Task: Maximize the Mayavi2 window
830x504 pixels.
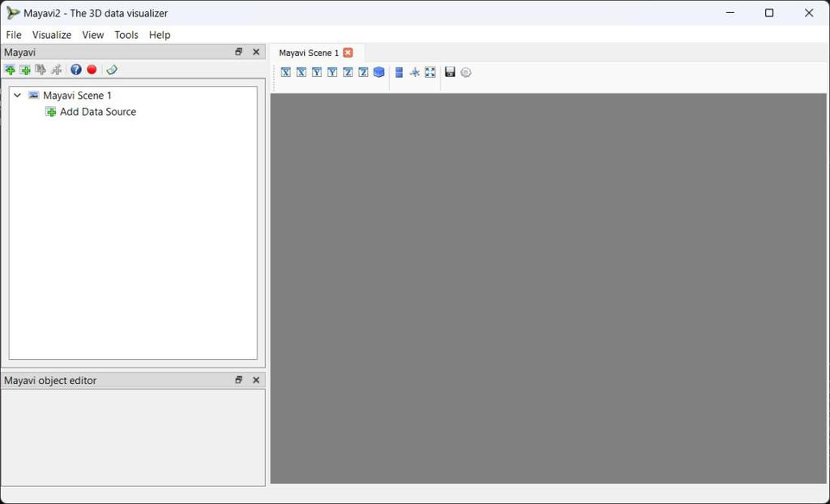Action: pyautogui.click(x=770, y=13)
